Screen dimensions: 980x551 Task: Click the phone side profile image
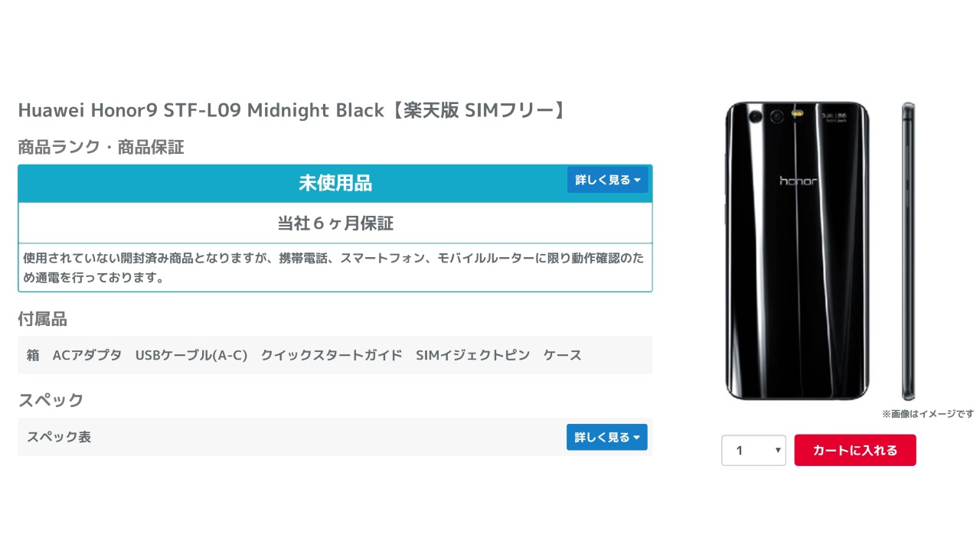pyautogui.click(x=908, y=250)
